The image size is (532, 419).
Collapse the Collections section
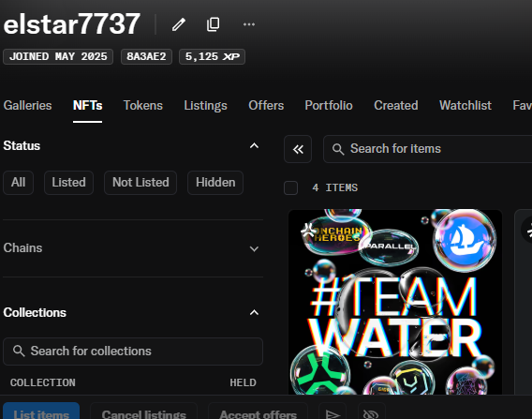254,313
